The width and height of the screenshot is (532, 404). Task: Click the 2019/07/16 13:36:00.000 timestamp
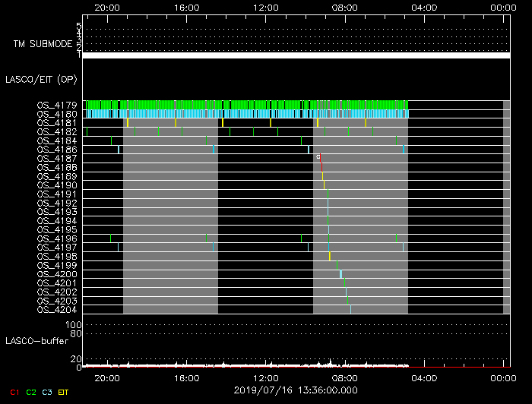pyautogui.click(x=296, y=390)
